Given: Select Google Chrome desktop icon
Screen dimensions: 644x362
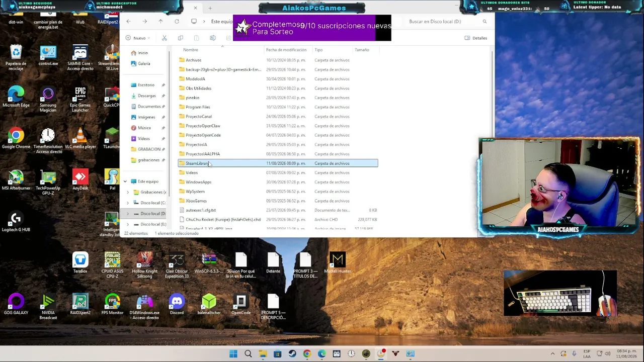Looking at the screenshot, I should (x=16, y=139).
